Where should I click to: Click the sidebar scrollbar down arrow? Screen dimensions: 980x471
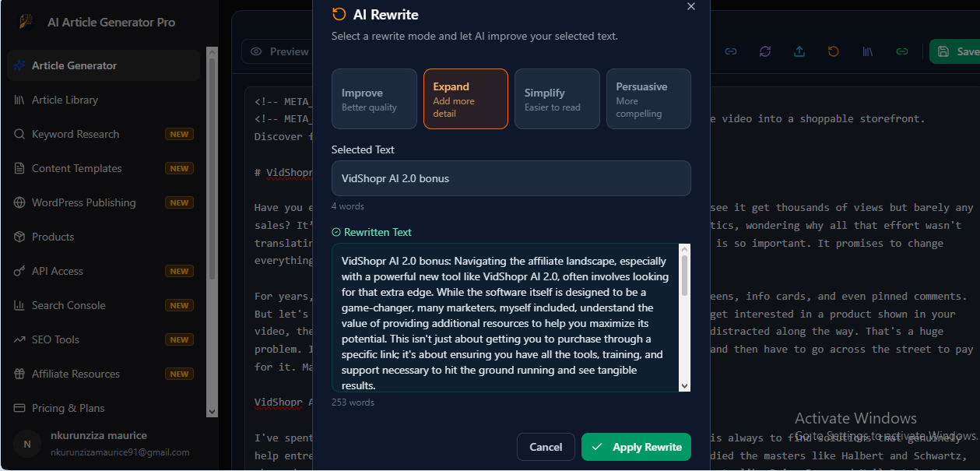coord(213,412)
